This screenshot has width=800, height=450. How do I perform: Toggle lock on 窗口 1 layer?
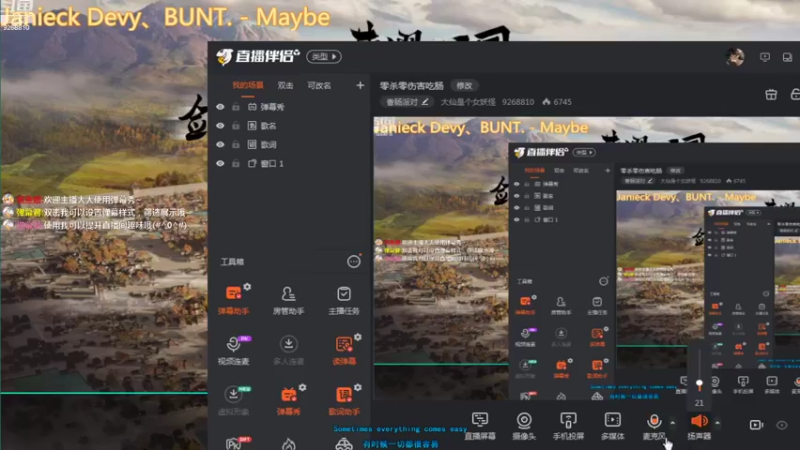tap(236, 163)
